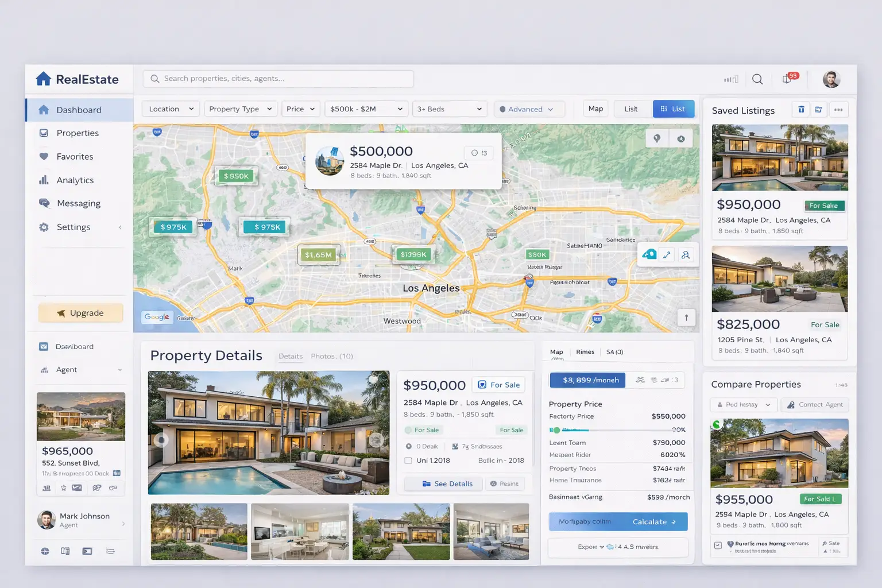The image size is (882, 588).
Task: Delete saved listings via trash icon
Action: tap(801, 109)
